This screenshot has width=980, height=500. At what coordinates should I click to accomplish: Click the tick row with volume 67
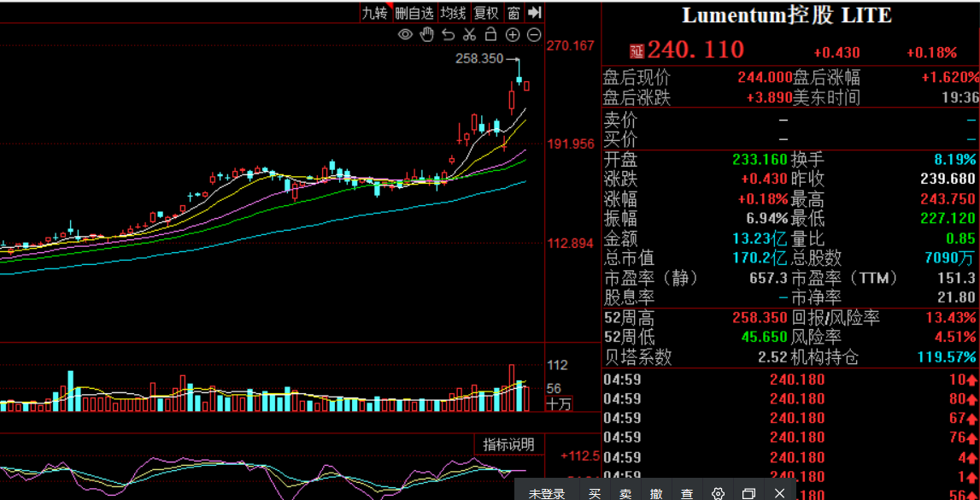click(x=790, y=418)
